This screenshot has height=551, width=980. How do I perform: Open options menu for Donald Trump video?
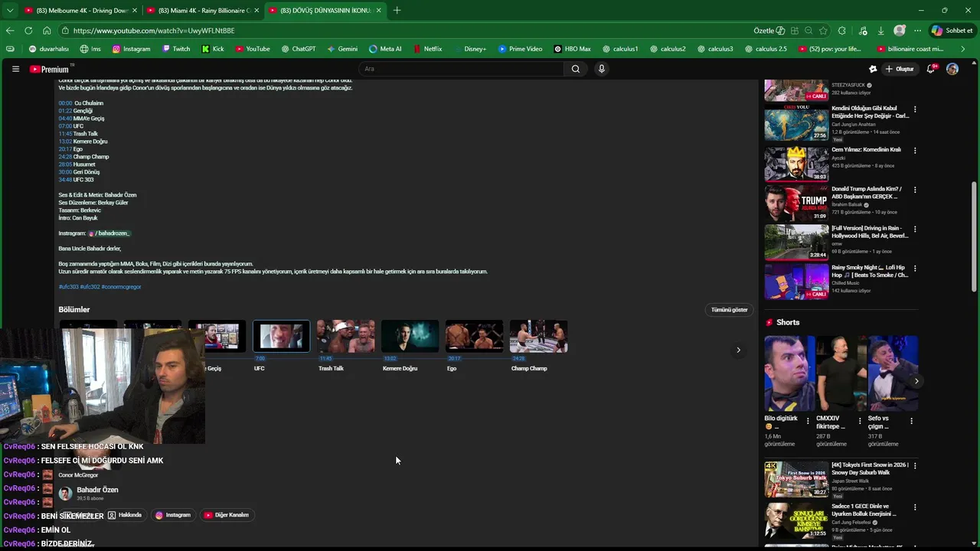(x=915, y=190)
